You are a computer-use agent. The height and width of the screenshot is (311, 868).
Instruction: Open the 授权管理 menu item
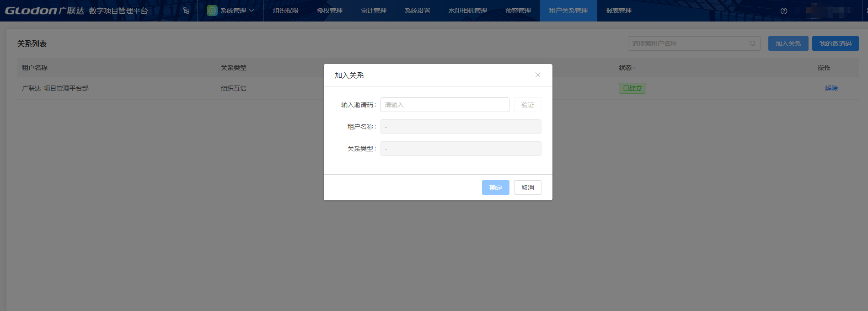[x=330, y=11]
